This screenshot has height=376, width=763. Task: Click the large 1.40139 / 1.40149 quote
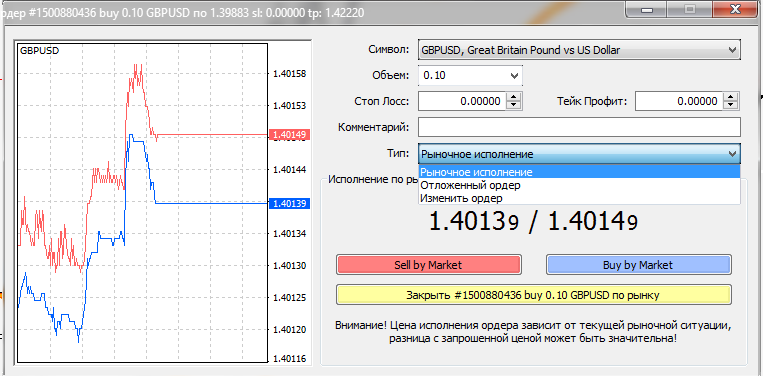coord(533,222)
